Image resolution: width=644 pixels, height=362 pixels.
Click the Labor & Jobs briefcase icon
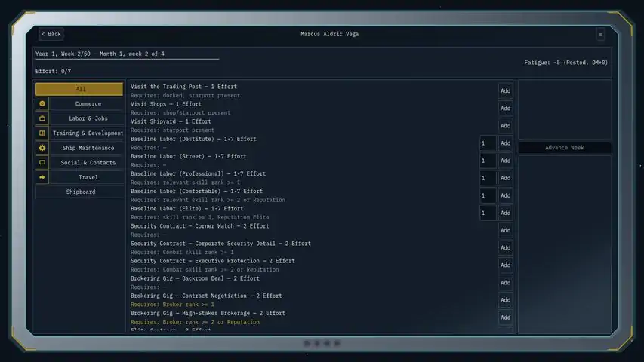(42, 118)
